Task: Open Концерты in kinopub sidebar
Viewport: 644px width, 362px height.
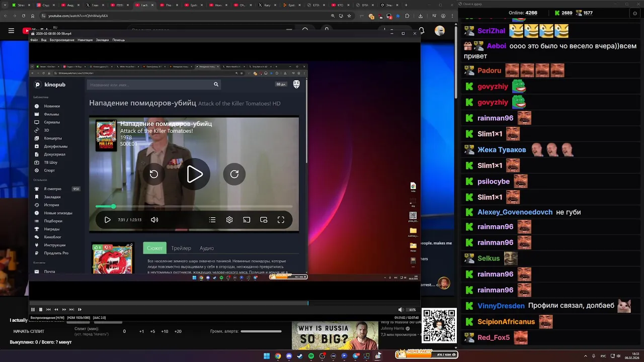Action: coord(53,138)
